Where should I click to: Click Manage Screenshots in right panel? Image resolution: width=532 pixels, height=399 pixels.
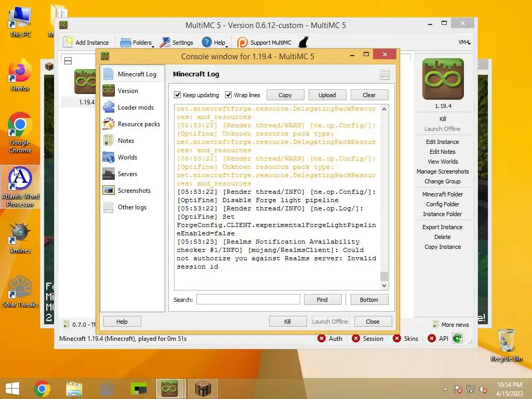pos(443,171)
